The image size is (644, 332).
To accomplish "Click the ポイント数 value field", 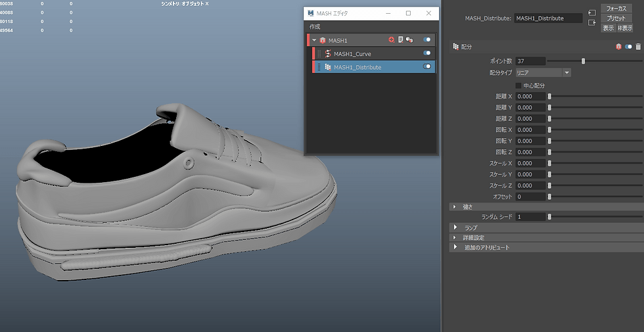I will point(530,60).
